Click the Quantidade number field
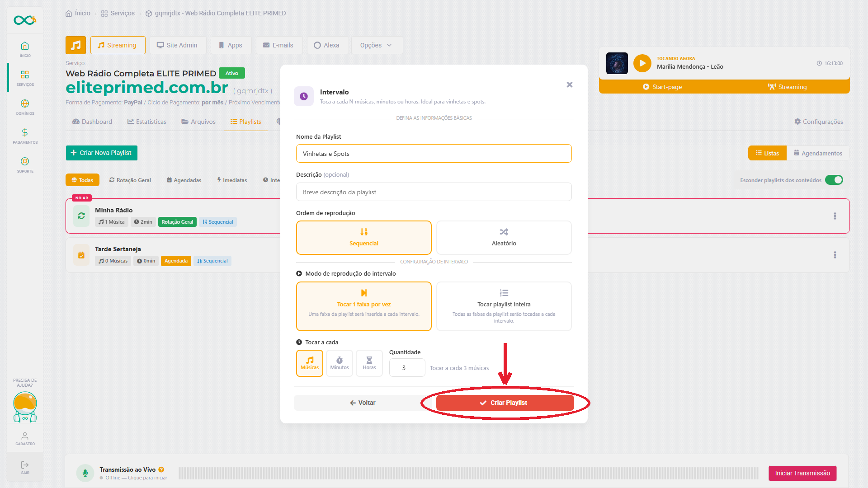The width and height of the screenshot is (868, 488). 407,368
